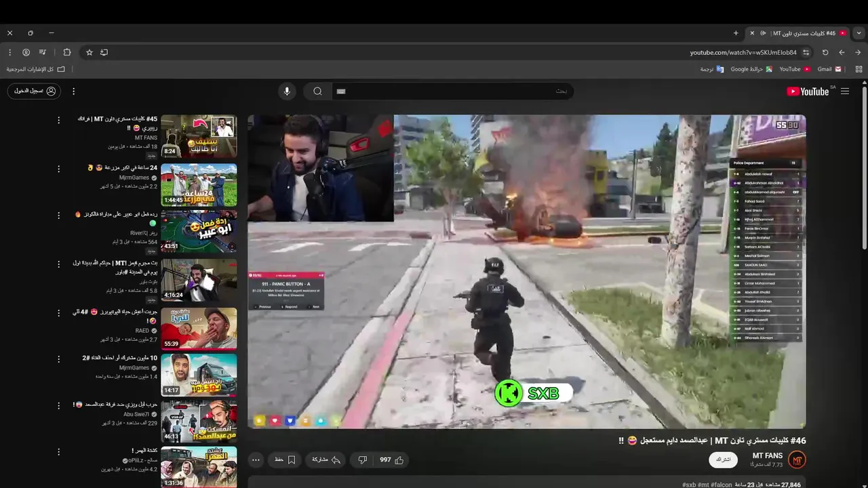Open options menu for the River video
This screenshot has width=868, height=488.
(x=58, y=215)
